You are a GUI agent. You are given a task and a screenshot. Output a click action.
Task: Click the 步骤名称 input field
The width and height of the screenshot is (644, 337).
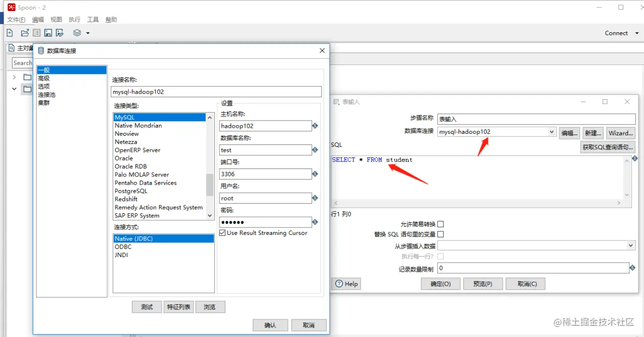(x=536, y=119)
